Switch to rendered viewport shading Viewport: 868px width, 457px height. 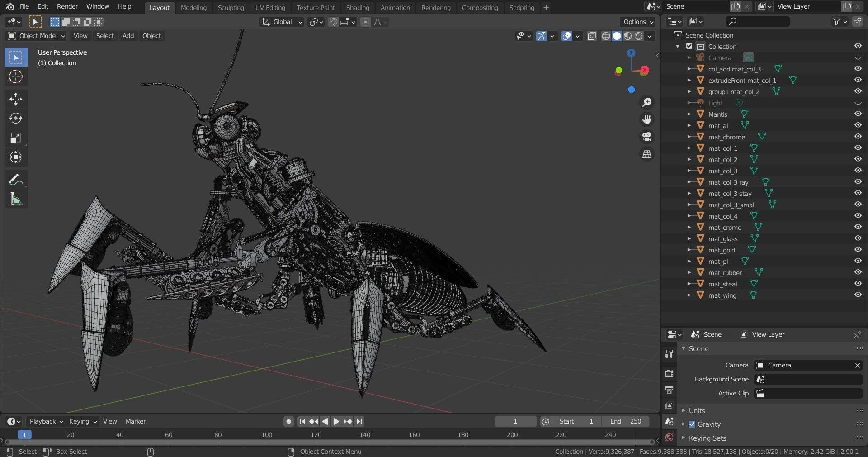[638, 36]
